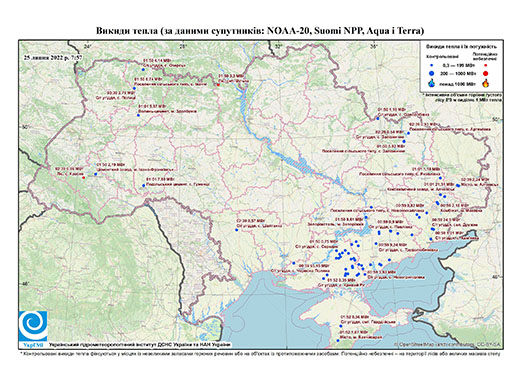The image size is (520, 368).
Task: Click the 200 — 1000 MW legend label
Action: pyautogui.click(x=459, y=73)
